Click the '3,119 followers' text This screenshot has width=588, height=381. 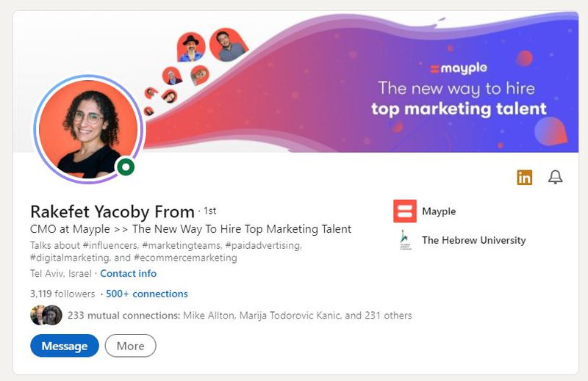pos(62,294)
